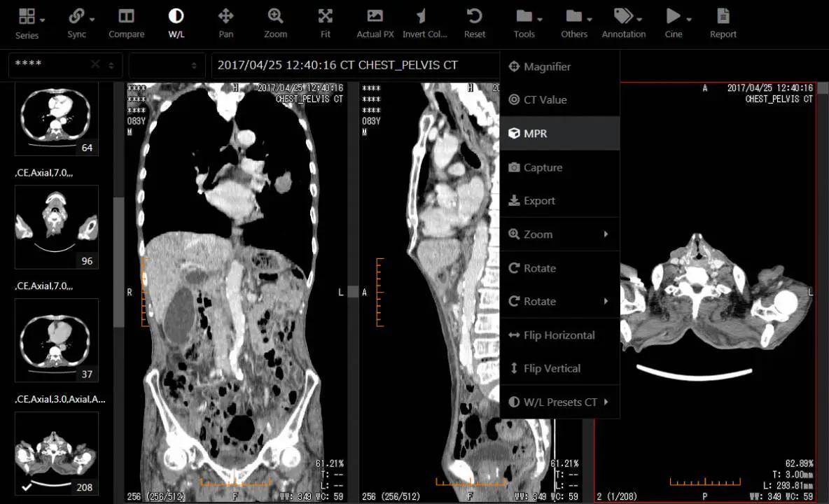Select series thumbnail numbered 96
Viewport: 829px width, 504px height.
tap(57, 227)
